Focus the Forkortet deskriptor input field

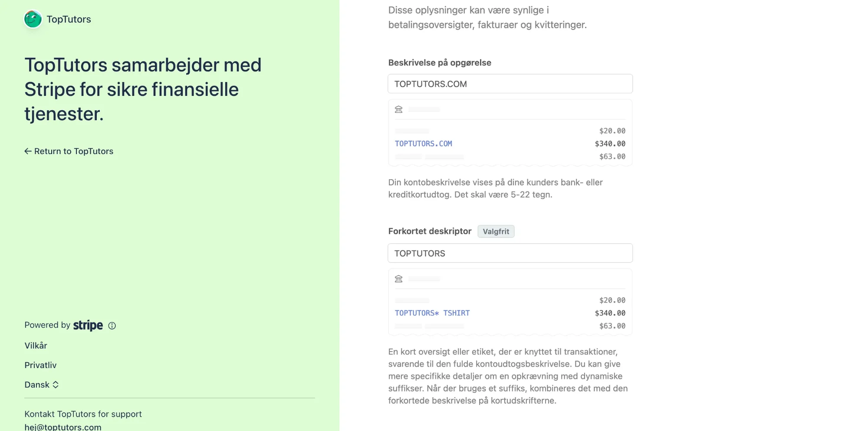click(x=510, y=253)
